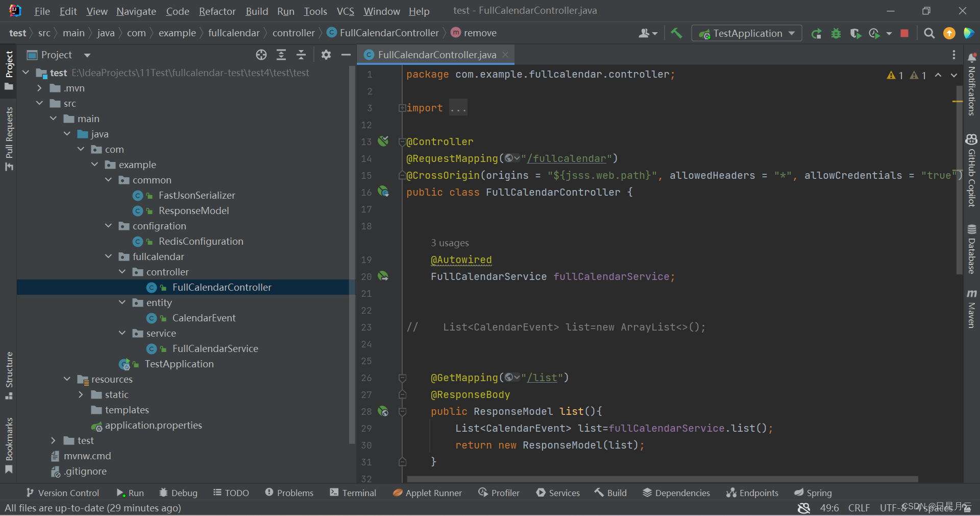The image size is (980, 516).
Task: Open GitHub Copilot side panel
Action: coord(971,170)
